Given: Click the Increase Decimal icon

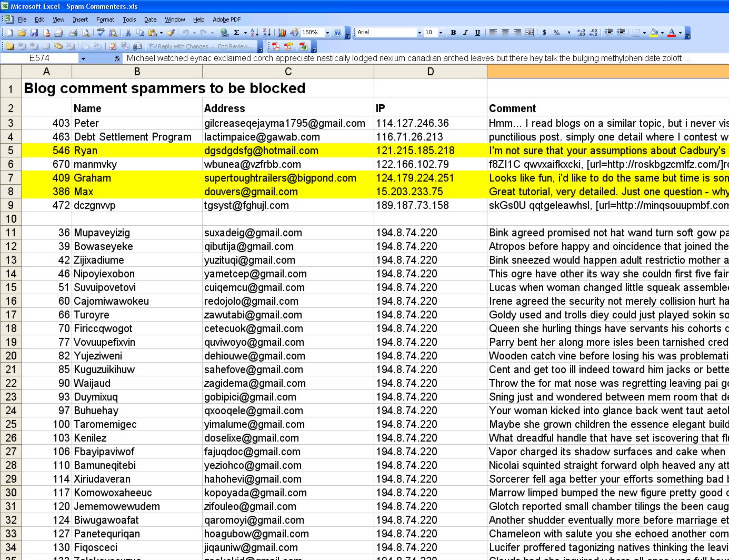Looking at the screenshot, I should (581, 33).
